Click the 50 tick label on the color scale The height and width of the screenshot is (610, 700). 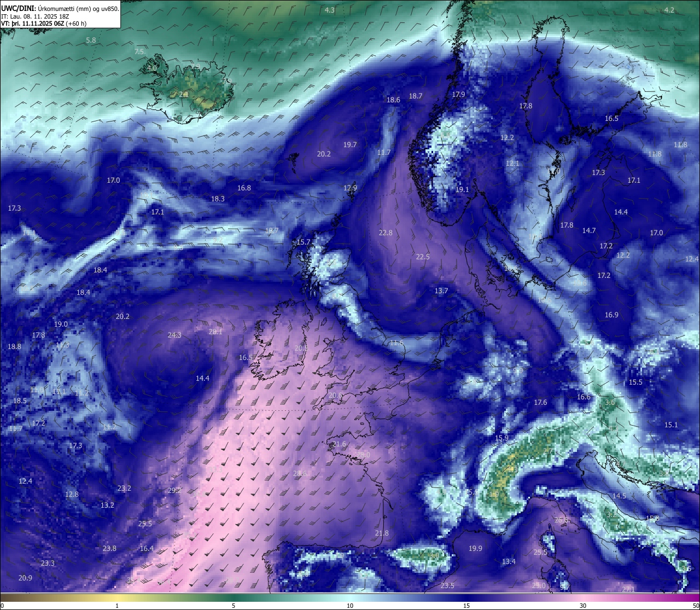[x=695, y=606]
